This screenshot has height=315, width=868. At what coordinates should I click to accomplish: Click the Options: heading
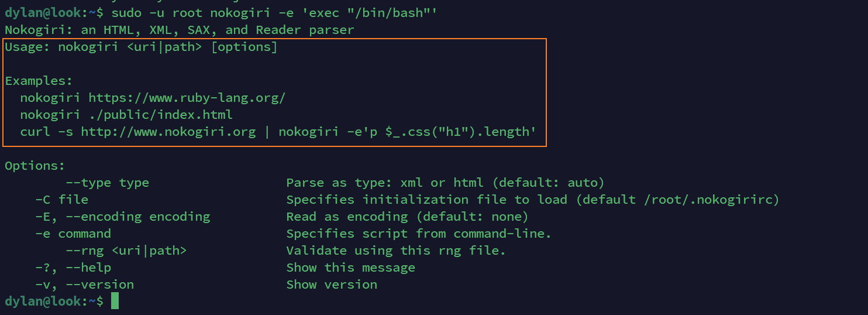click(x=35, y=166)
